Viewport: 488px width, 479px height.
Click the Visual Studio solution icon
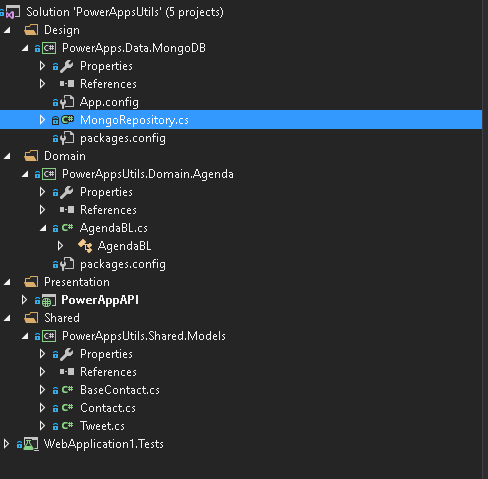tap(13, 12)
